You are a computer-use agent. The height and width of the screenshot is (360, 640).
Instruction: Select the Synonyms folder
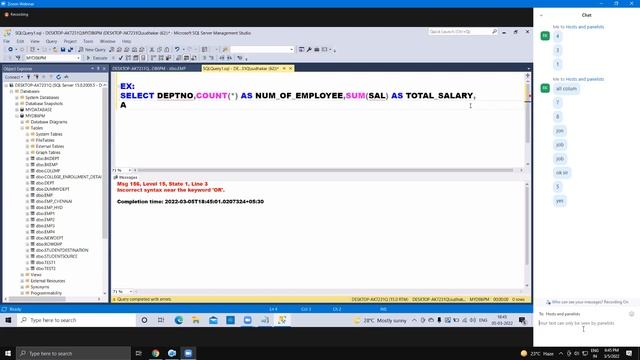click(x=40, y=287)
